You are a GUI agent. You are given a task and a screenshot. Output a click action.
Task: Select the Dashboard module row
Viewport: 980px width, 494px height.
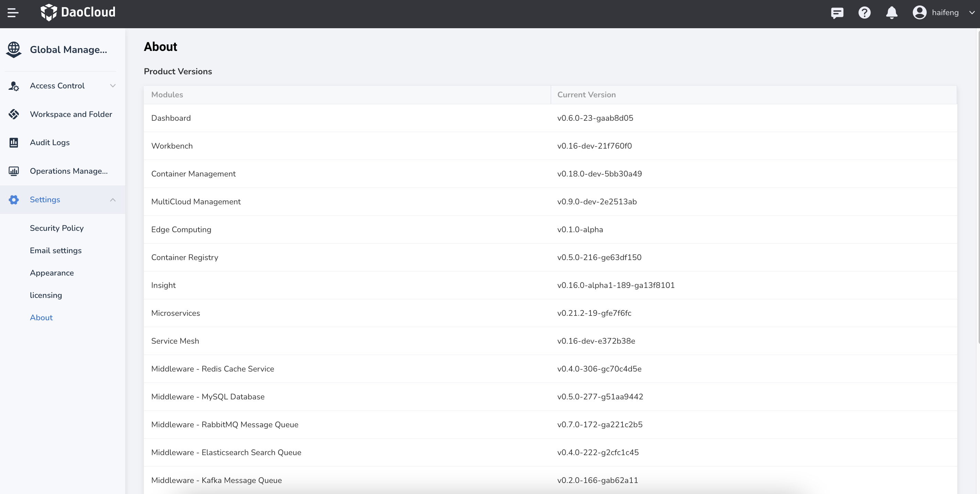click(x=550, y=118)
